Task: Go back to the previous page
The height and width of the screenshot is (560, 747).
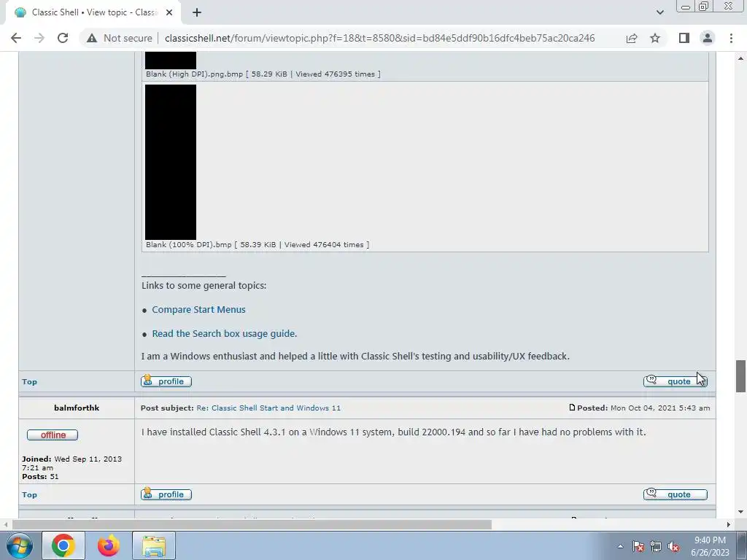Action: point(16,38)
